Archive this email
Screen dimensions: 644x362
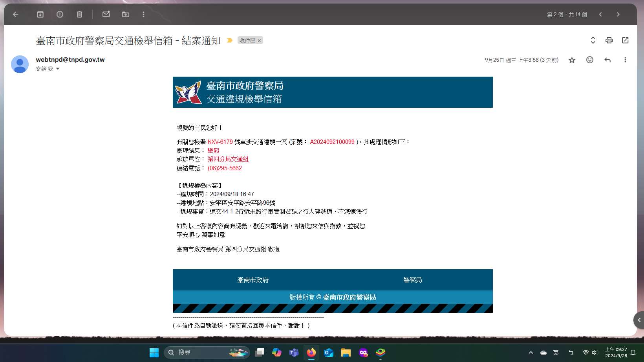[40, 15]
